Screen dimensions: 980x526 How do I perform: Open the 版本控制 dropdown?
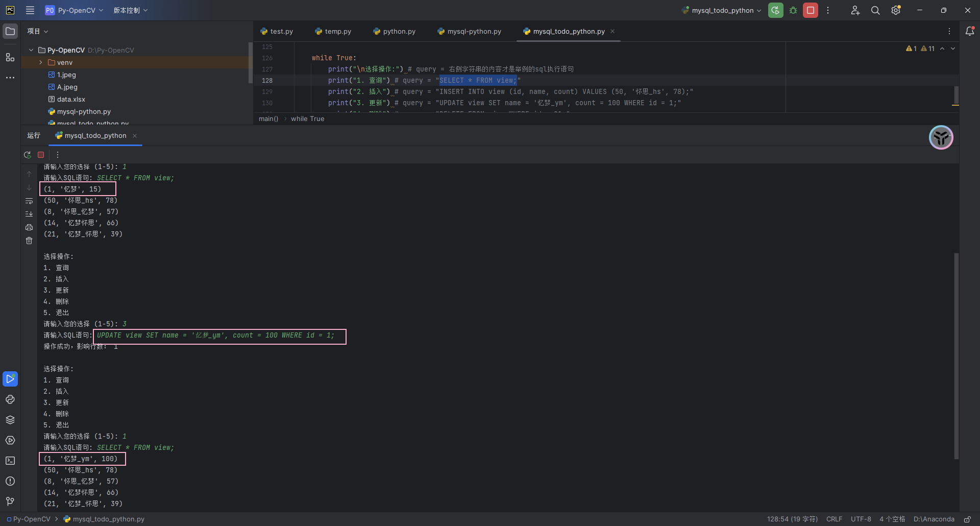131,10
